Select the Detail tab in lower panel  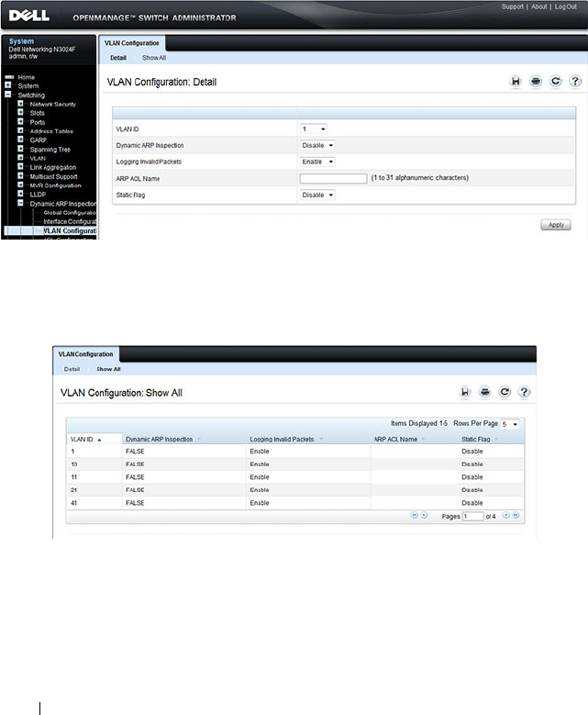click(x=72, y=369)
